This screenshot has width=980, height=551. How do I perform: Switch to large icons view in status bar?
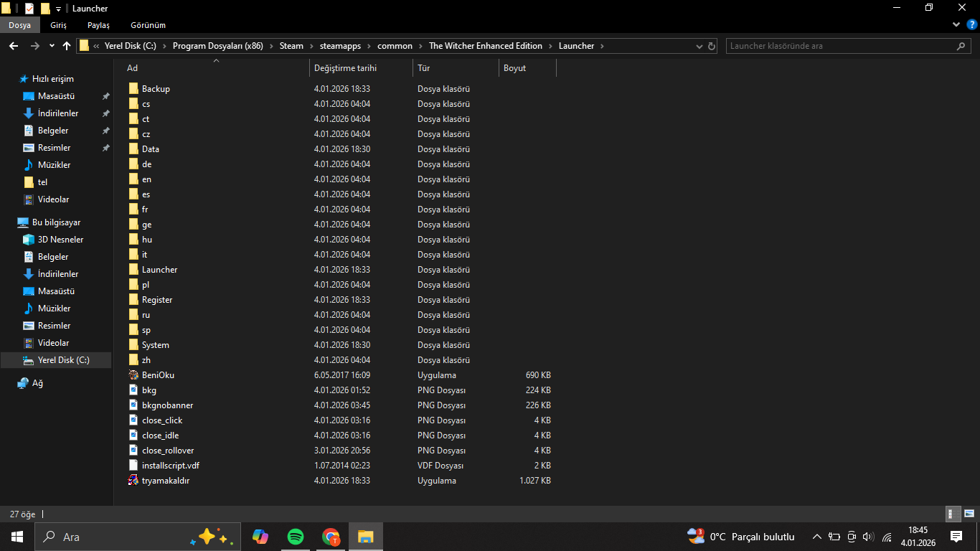(x=969, y=514)
